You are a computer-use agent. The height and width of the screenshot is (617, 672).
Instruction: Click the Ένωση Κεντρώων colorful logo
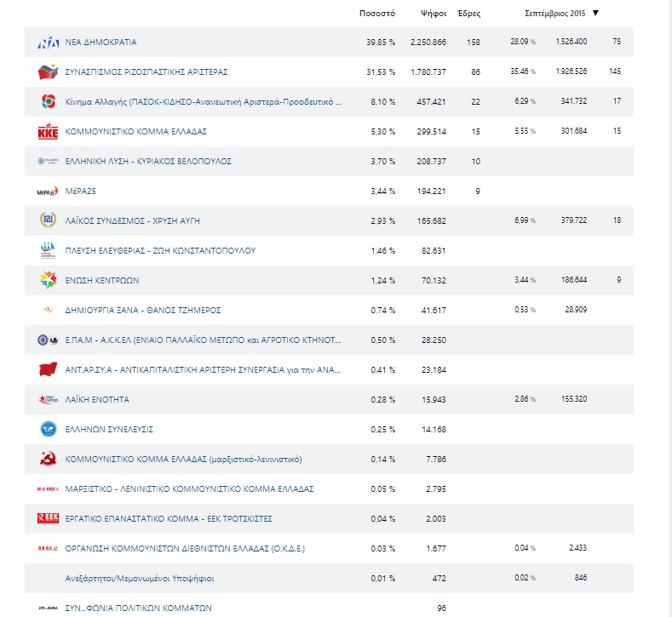[48, 280]
